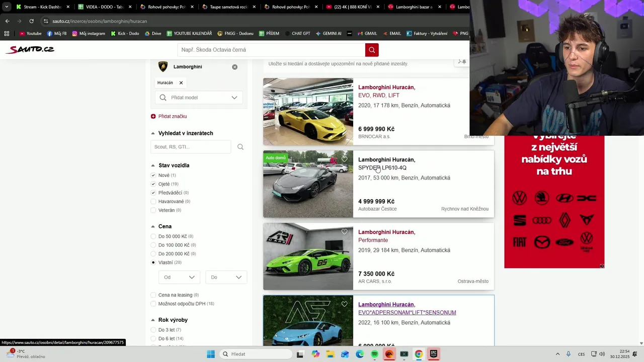Reload the page in Chrome
The image size is (644, 362).
click(31, 21)
